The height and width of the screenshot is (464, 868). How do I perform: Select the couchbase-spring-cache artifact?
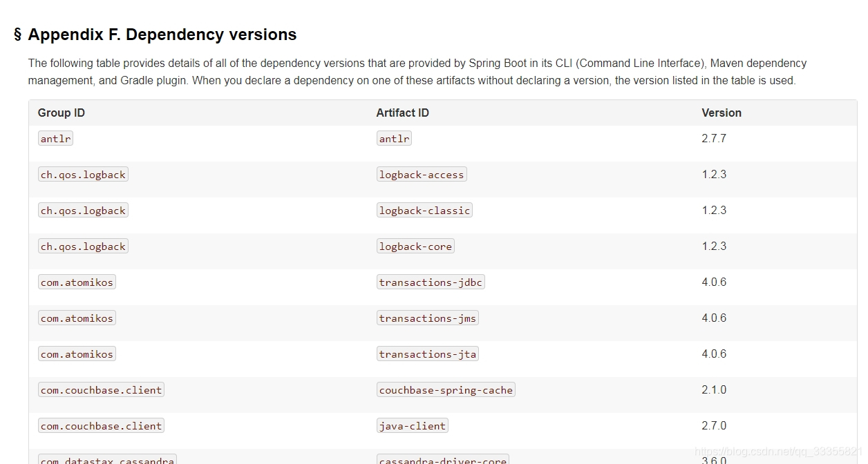point(446,390)
